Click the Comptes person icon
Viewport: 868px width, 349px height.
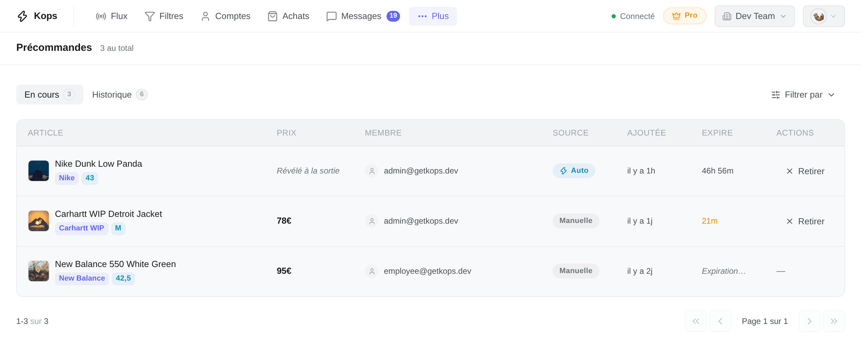point(205,16)
